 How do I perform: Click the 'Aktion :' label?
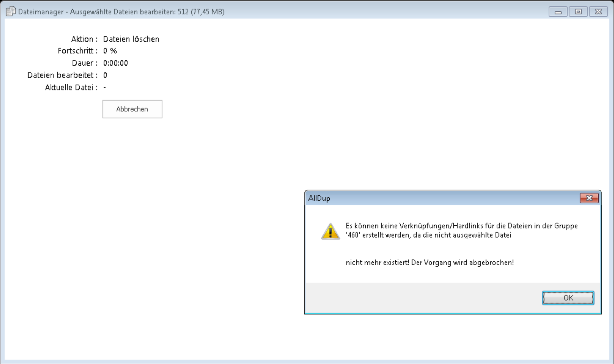point(84,39)
